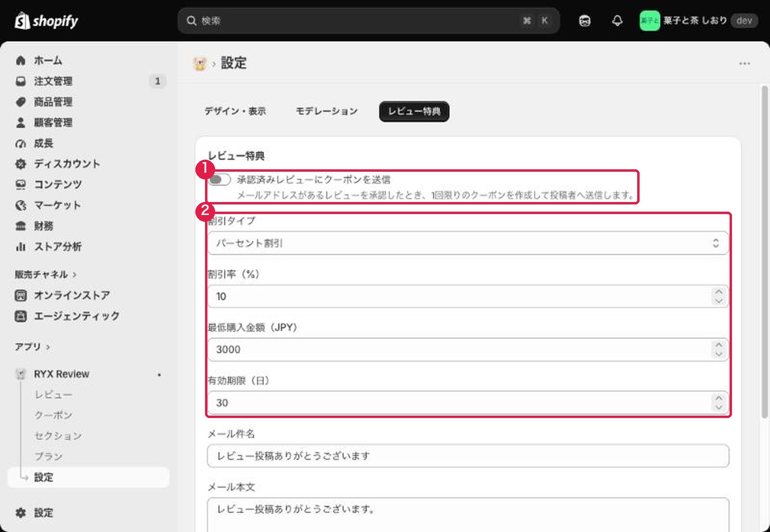Click the 割引率（%）input field
Image resolution: width=770 pixels, height=532 pixels.
click(x=468, y=296)
